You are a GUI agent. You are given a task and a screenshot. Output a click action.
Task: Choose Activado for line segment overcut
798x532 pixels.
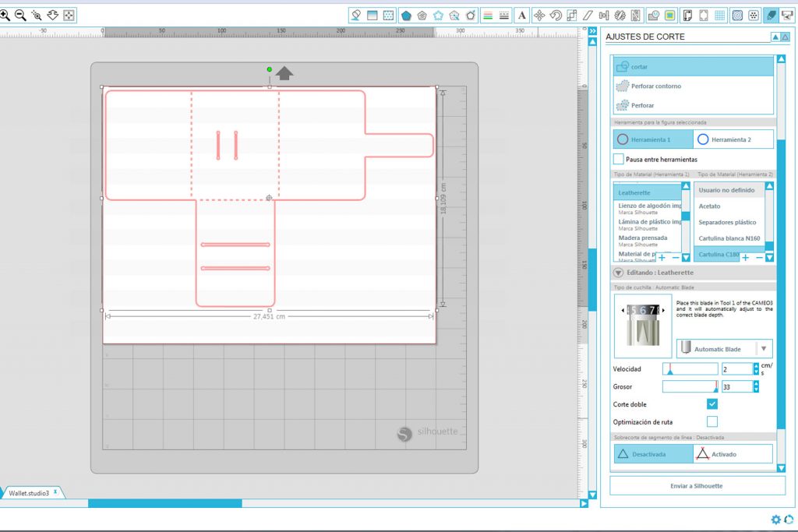pos(733,453)
